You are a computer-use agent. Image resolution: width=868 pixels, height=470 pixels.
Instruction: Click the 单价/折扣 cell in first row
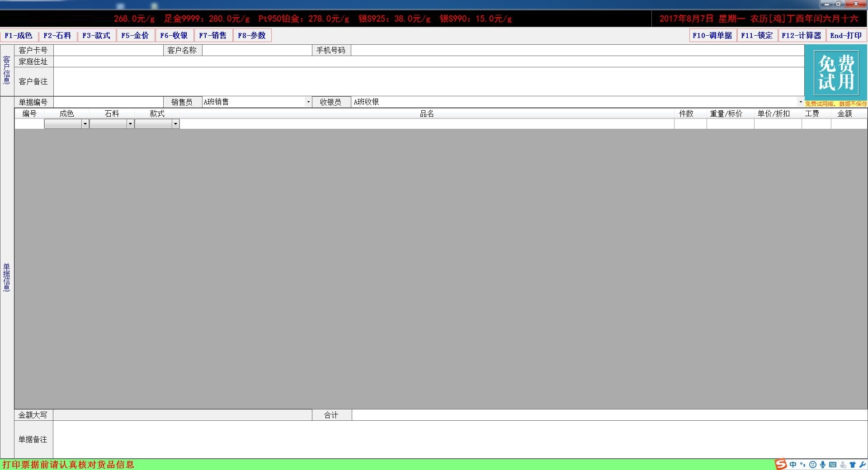[778, 124]
